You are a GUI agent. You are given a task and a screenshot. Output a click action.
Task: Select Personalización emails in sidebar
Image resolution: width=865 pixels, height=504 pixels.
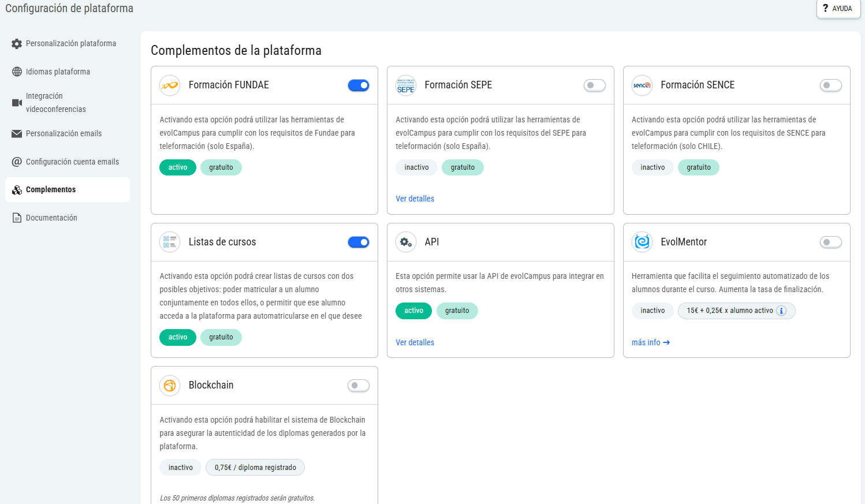(x=68, y=133)
